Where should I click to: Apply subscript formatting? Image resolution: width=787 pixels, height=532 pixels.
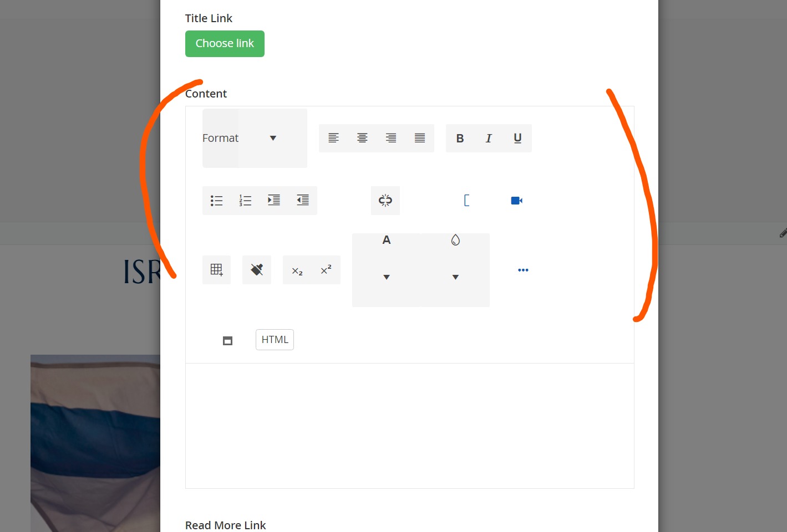pyautogui.click(x=297, y=270)
